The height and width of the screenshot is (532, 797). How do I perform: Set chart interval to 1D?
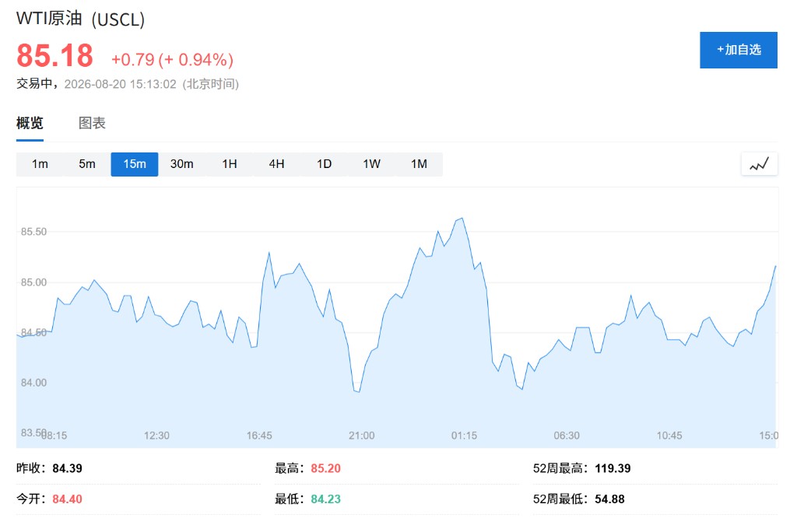click(324, 164)
